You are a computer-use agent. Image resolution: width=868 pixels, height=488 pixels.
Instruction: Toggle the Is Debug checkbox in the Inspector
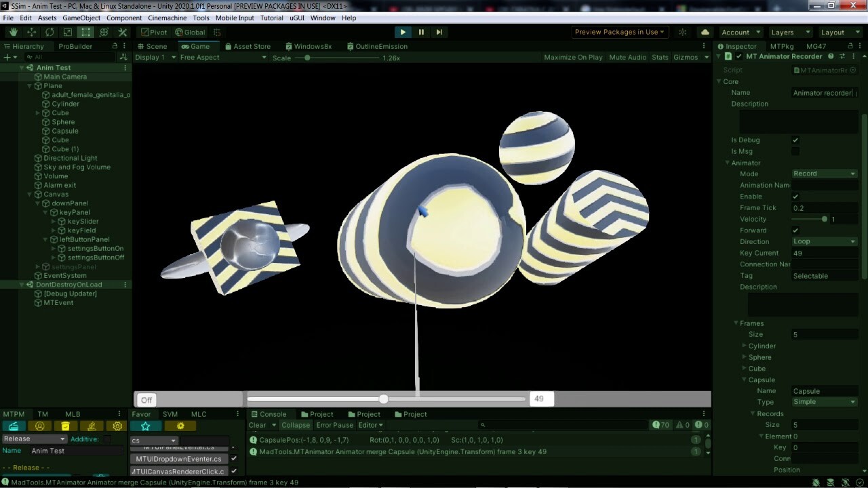click(795, 140)
